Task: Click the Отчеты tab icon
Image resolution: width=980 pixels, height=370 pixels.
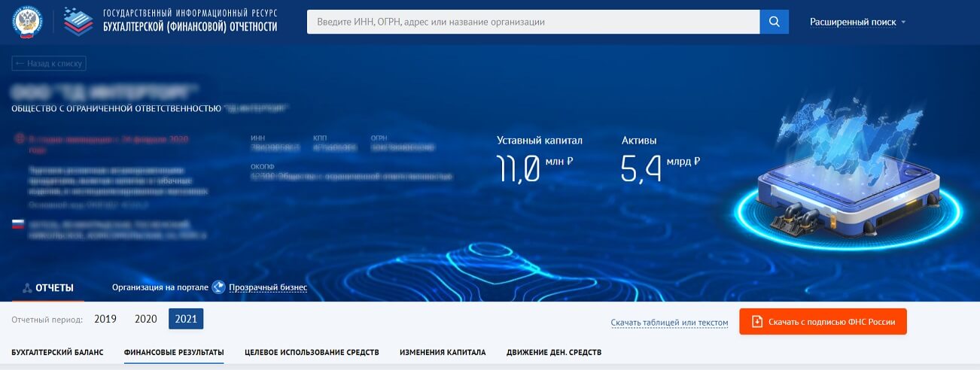Action: point(27,288)
